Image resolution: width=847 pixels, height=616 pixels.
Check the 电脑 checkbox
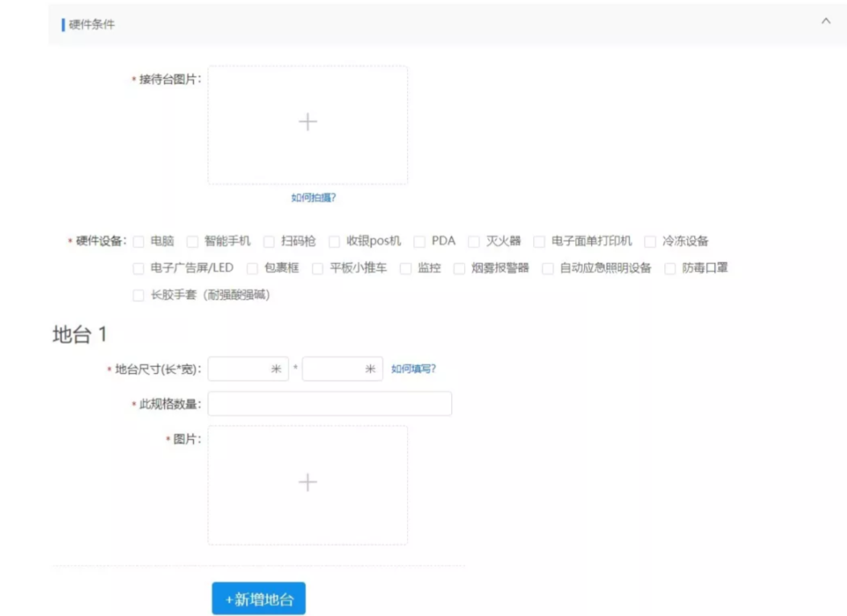click(x=138, y=241)
